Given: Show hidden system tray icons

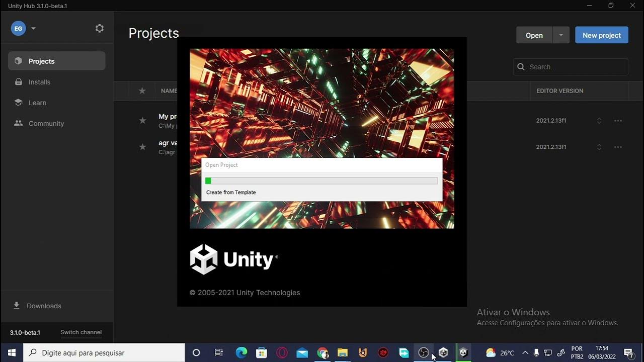Looking at the screenshot, I should 525,352.
